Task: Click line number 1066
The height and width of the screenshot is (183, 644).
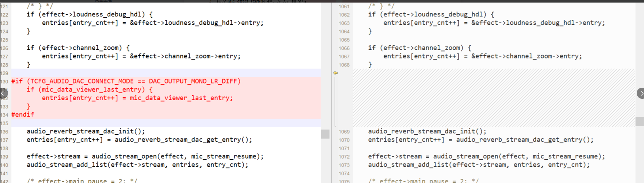Action: click(x=344, y=48)
